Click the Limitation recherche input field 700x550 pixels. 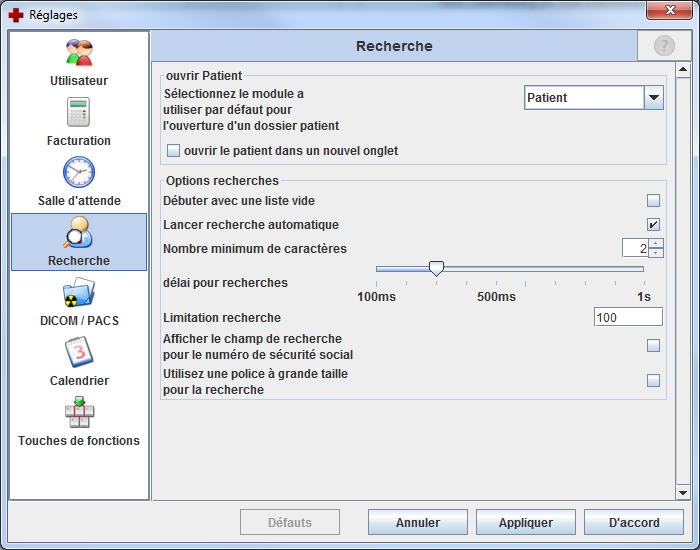pos(627,317)
